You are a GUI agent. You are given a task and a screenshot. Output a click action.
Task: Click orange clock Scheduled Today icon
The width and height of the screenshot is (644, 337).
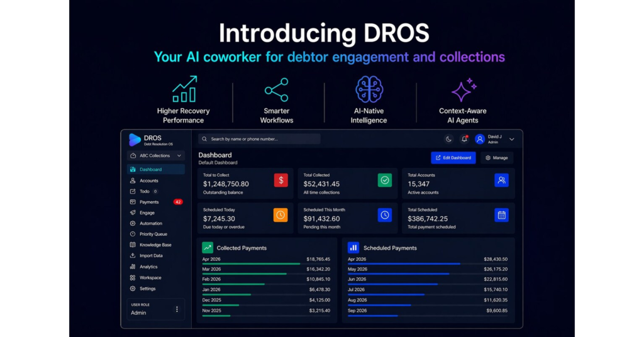280,215
